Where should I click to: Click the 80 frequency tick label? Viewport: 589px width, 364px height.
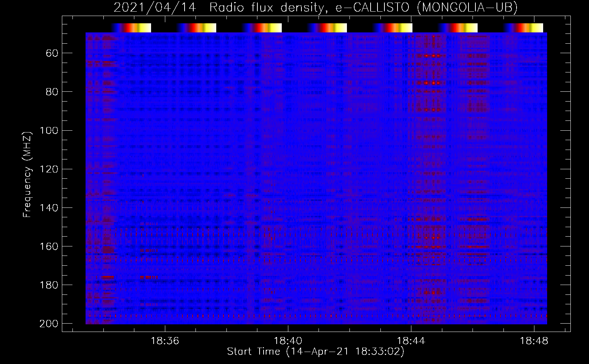[52, 92]
